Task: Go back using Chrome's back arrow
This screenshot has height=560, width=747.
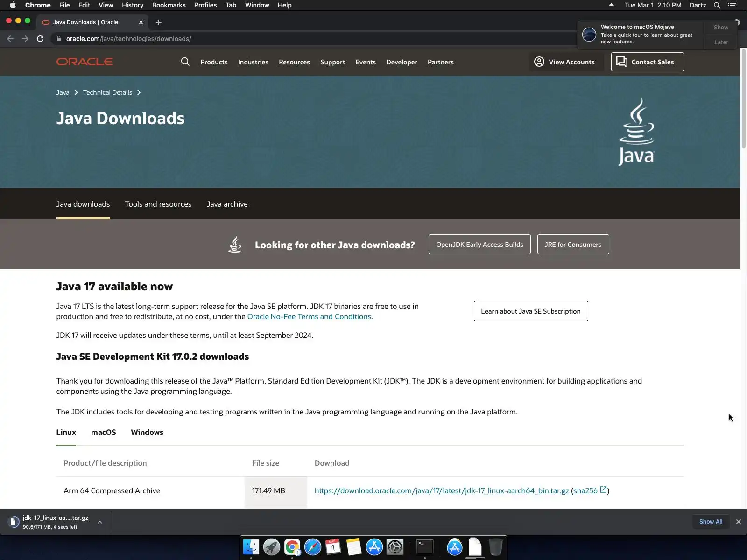Action: (x=10, y=39)
